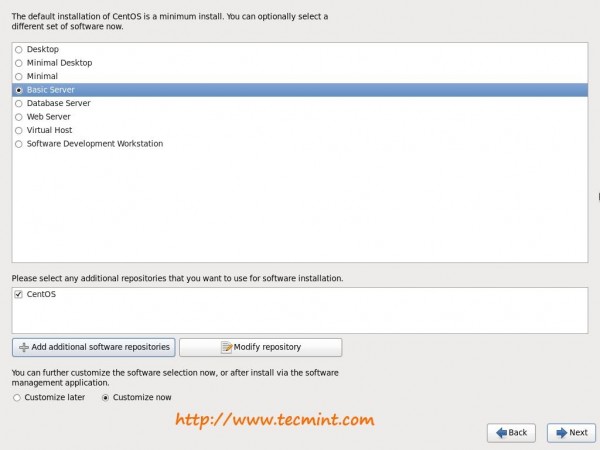Viewport: 600px width, 450px height.
Task: Click the Next arrow icon
Action: (x=560, y=433)
